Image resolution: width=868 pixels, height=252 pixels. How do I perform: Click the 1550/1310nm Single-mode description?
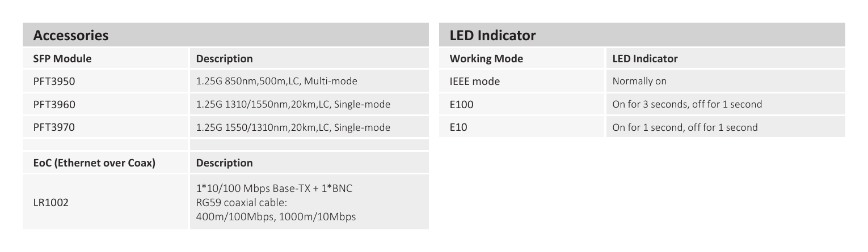coord(293,127)
